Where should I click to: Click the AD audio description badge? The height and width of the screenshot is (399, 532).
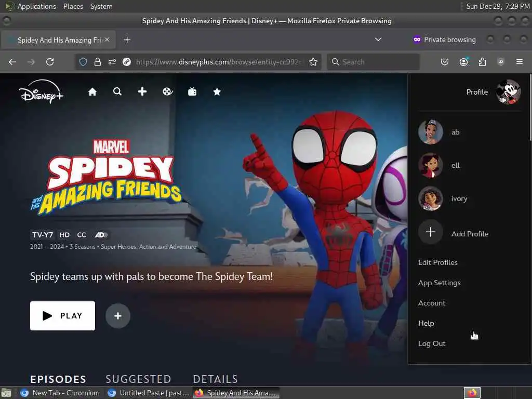point(101,235)
